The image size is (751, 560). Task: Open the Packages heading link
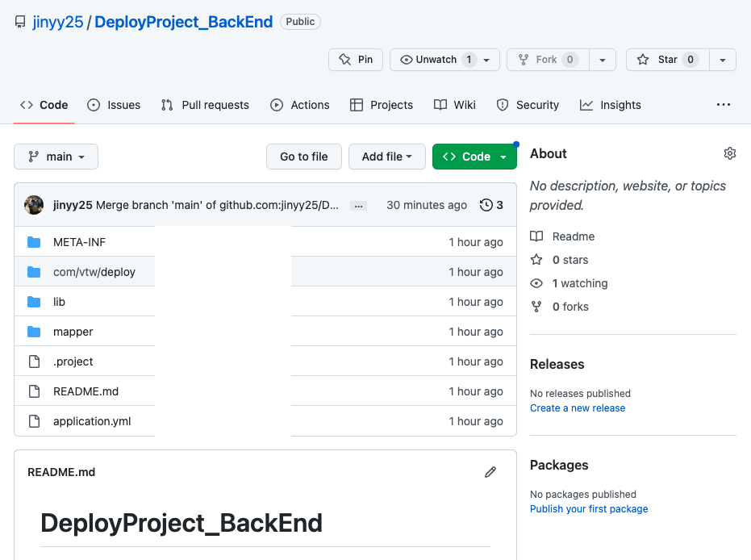click(x=559, y=465)
